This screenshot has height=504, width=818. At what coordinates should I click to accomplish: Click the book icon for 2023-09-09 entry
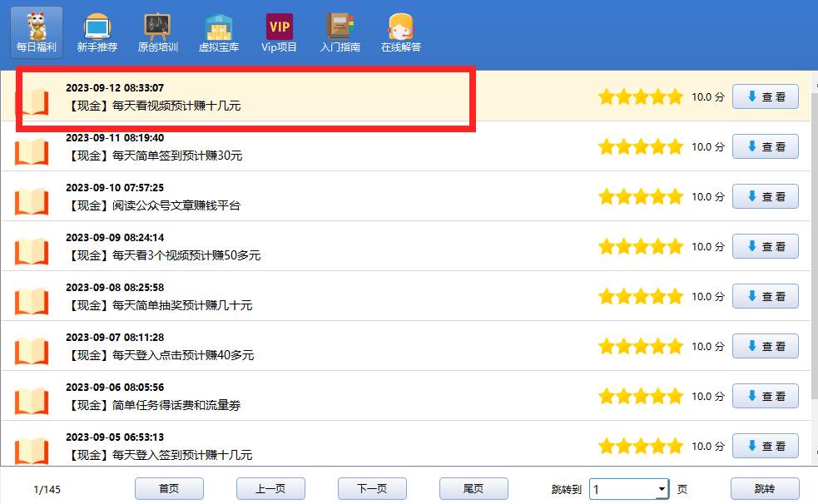(x=32, y=252)
